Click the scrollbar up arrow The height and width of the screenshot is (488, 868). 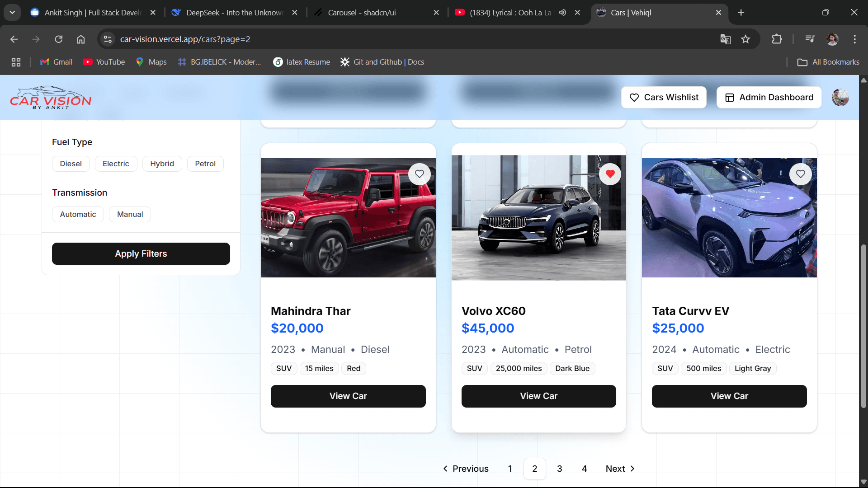[863, 80]
